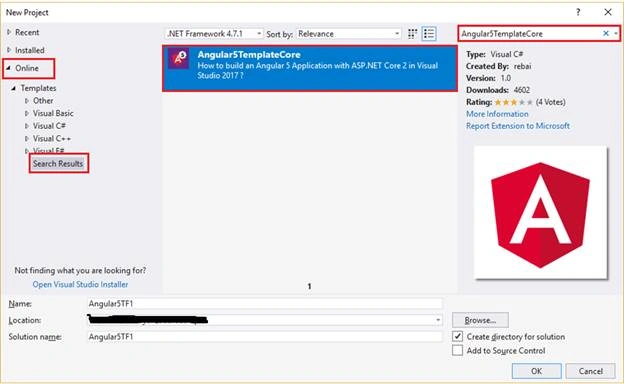The image size is (624, 384).
Task: Click the star rating of the template
Action: tap(513, 102)
